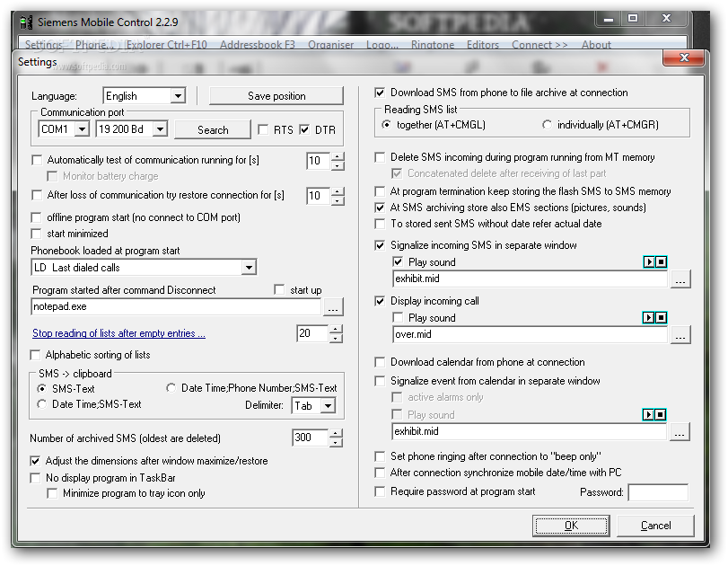The width and height of the screenshot is (728, 566).
Task: Increase the restore connection time value
Action: pyautogui.click(x=338, y=191)
